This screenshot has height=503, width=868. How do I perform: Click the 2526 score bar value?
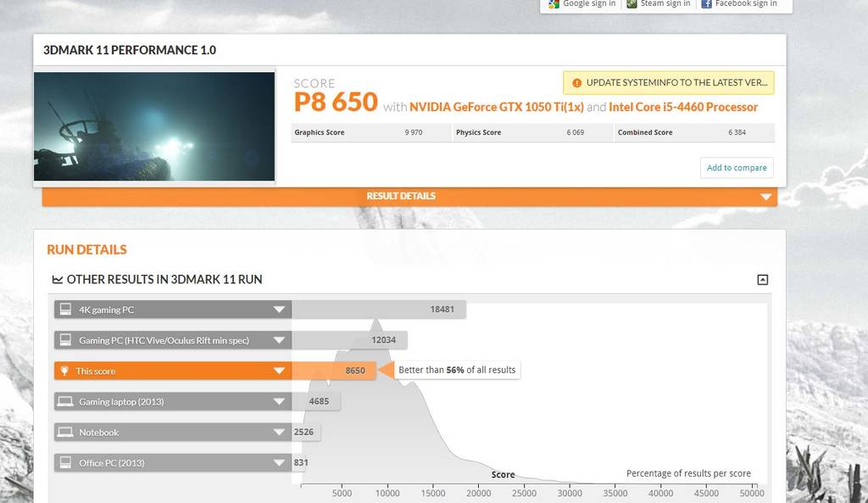click(303, 432)
